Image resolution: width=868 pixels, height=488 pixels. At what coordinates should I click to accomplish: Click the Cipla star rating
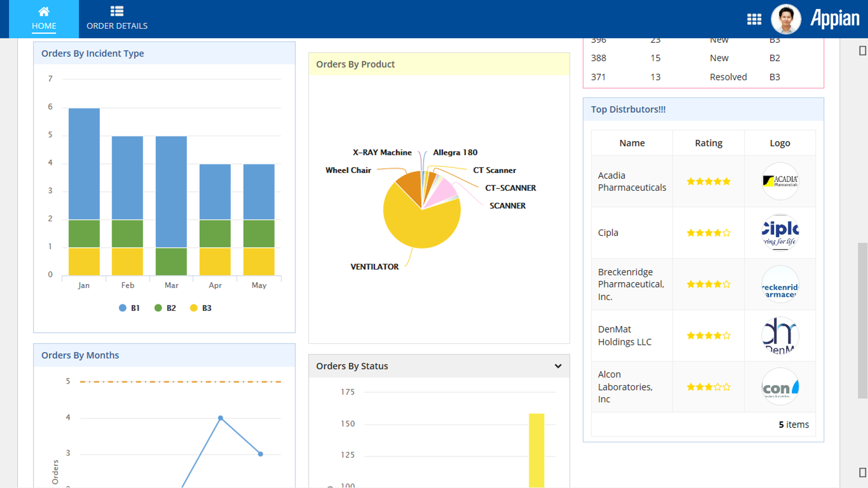click(x=709, y=233)
